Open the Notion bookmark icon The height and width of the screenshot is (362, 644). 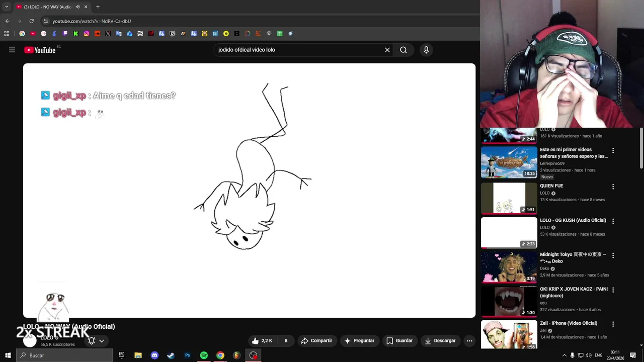coord(172,34)
